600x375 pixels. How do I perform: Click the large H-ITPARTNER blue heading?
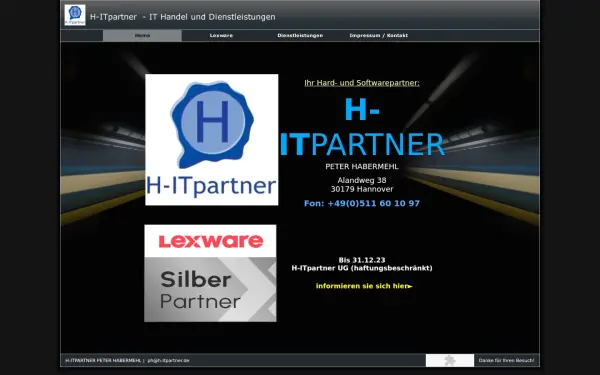coord(362,127)
